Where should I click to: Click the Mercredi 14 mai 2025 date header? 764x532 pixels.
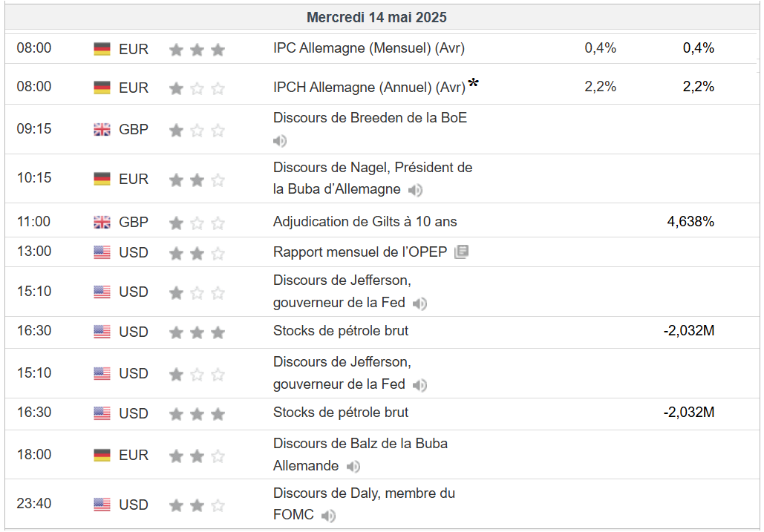click(376, 17)
